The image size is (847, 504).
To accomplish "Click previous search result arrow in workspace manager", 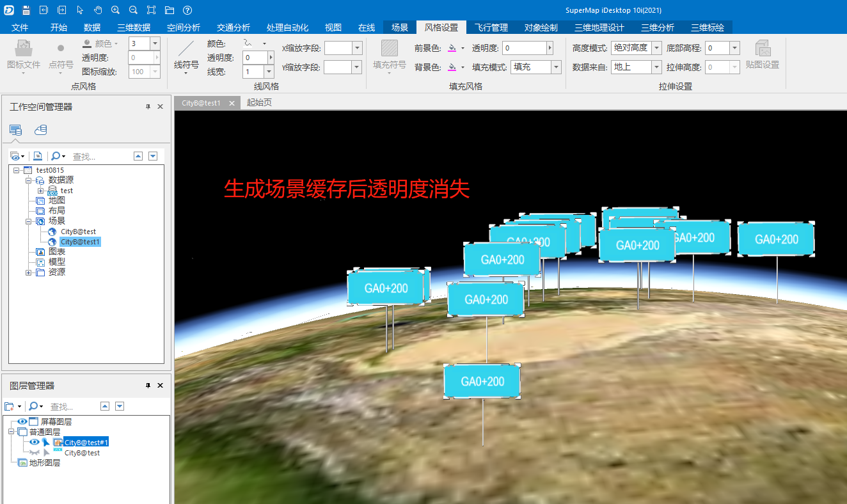I will pos(138,156).
